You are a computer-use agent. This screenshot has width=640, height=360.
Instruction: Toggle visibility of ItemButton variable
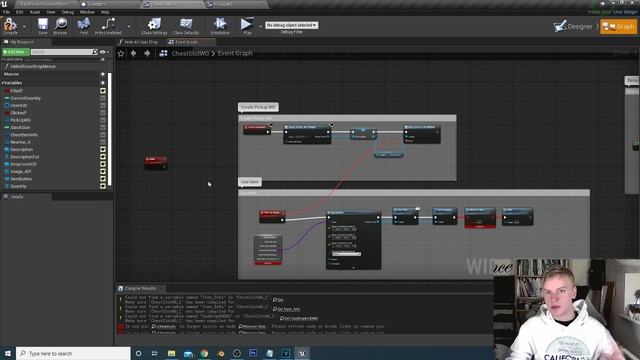pos(103,179)
